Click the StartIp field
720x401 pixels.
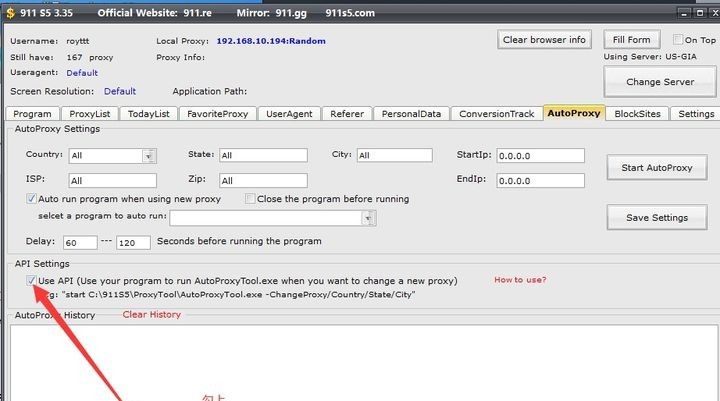[540, 156]
